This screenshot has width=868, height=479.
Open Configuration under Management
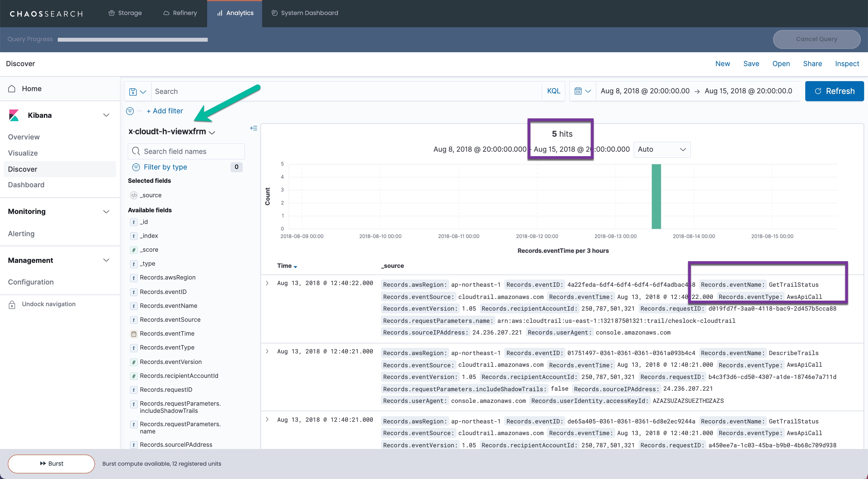click(x=31, y=282)
